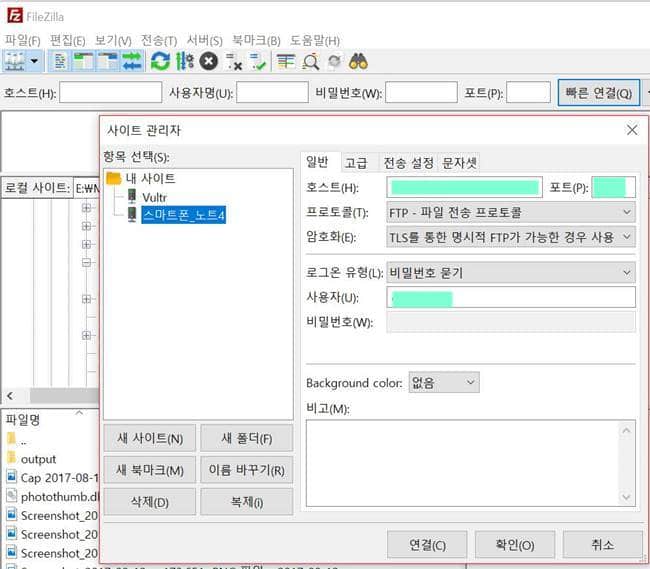Toggle directory comparison magnifier icon
This screenshot has width=650, height=569.
tap(310, 61)
